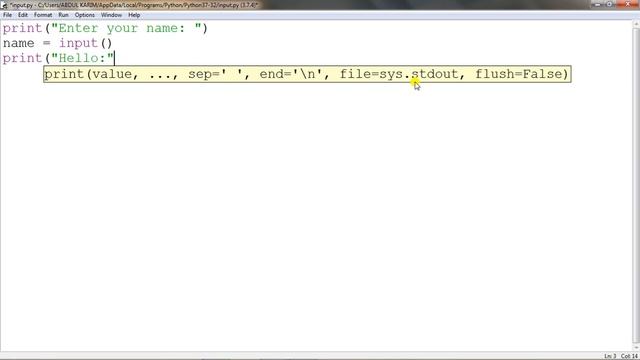Click the input.py title bar text

point(134,5)
